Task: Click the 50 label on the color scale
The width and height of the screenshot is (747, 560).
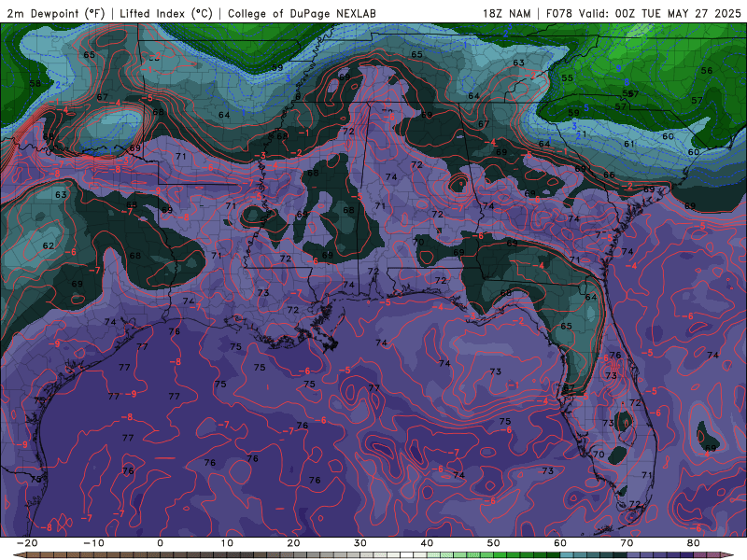Action: [x=494, y=543]
